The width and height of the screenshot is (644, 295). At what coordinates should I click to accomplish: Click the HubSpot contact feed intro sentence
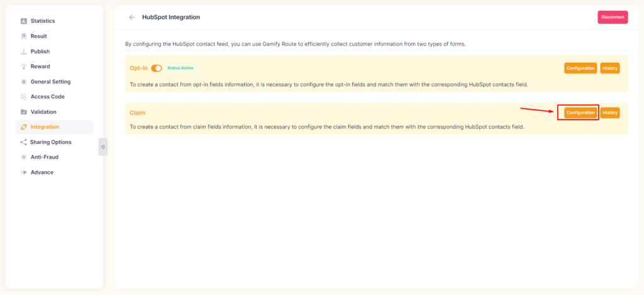(296, 44)
